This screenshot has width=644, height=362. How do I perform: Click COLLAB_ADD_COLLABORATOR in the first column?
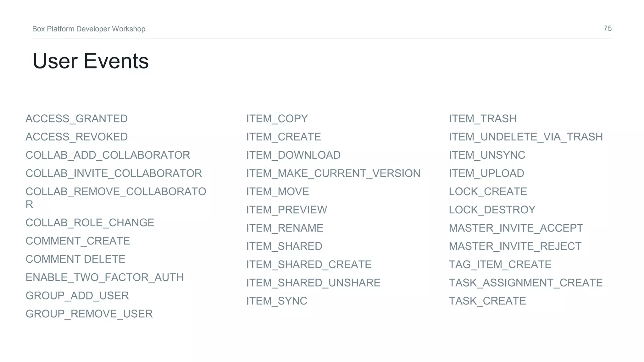click(108, 155)
